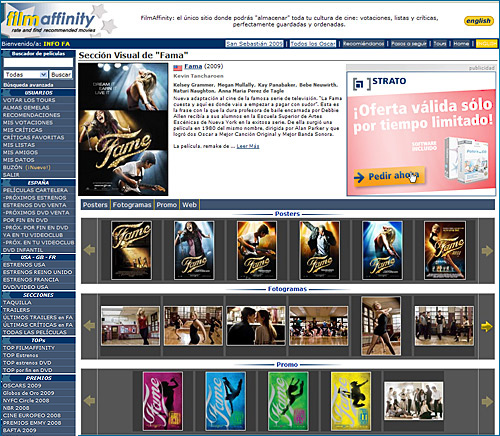The height and width of the screenshot is (436, 500).
Task: Click VOTAR LOS TOURS in sidebar
Action: (x=29, y=100)
